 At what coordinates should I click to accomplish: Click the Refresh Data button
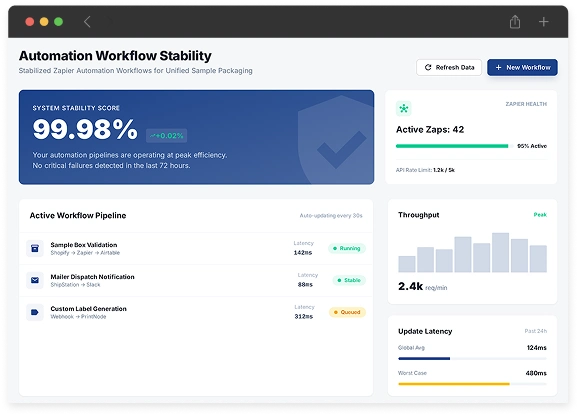(449, 68)
